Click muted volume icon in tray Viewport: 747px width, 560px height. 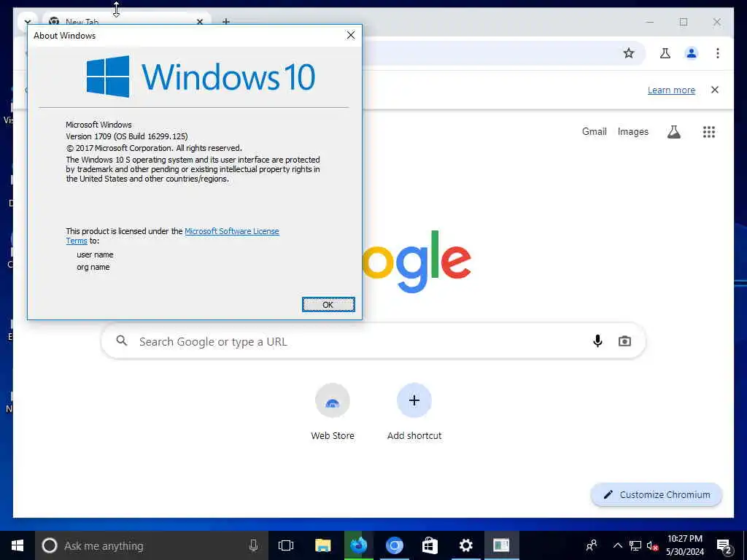[x=652, y=545]
